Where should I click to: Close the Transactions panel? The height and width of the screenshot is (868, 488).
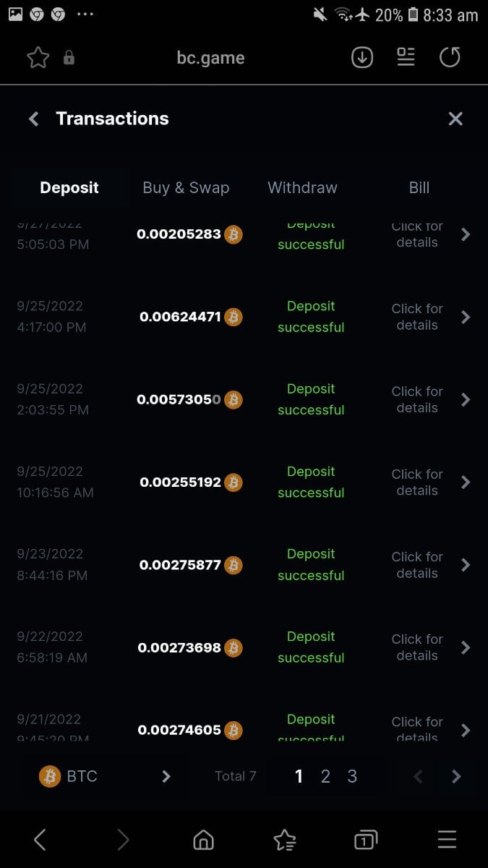(x=455, y=119)
